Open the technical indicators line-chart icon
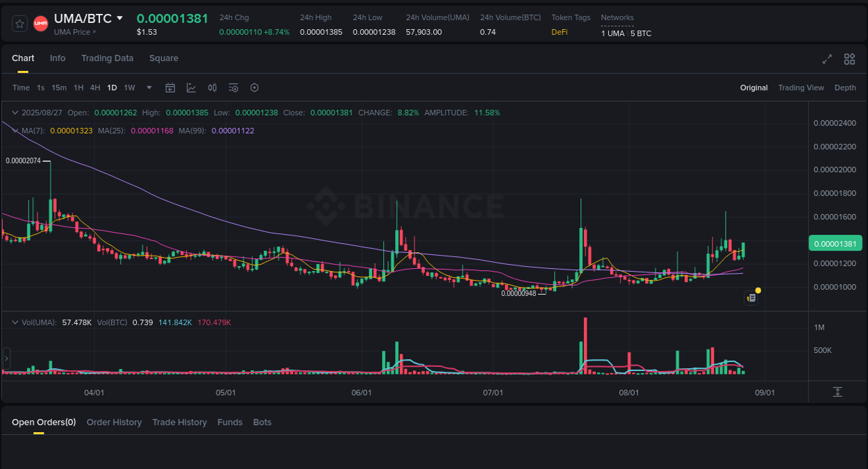The width and height of the screenshot is (868, 469). pos(191,88)
